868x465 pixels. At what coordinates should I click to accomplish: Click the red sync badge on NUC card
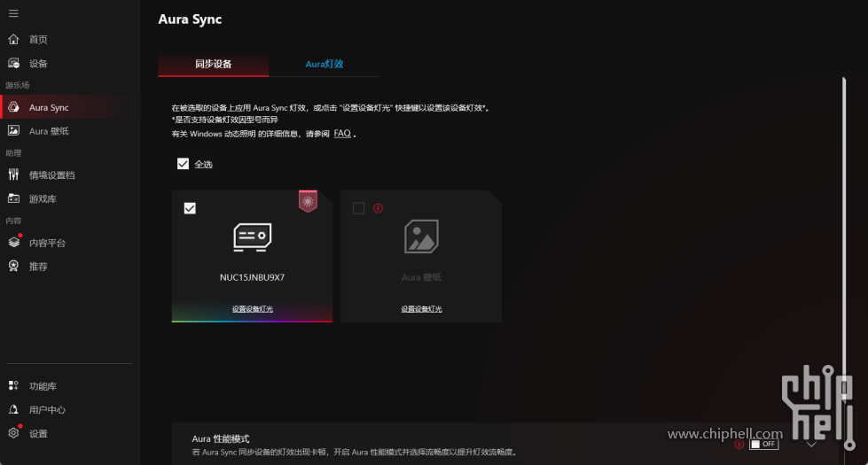(x=308, y=201)
